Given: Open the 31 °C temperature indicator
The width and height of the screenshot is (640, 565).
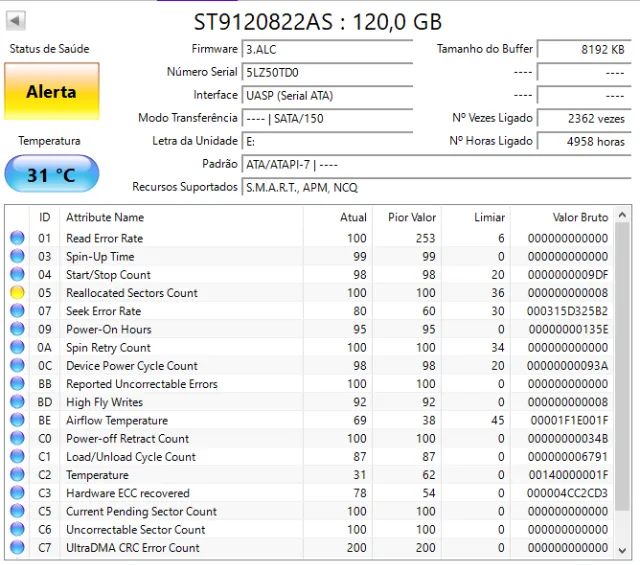Looking at the screenshot, I should 51,174.
